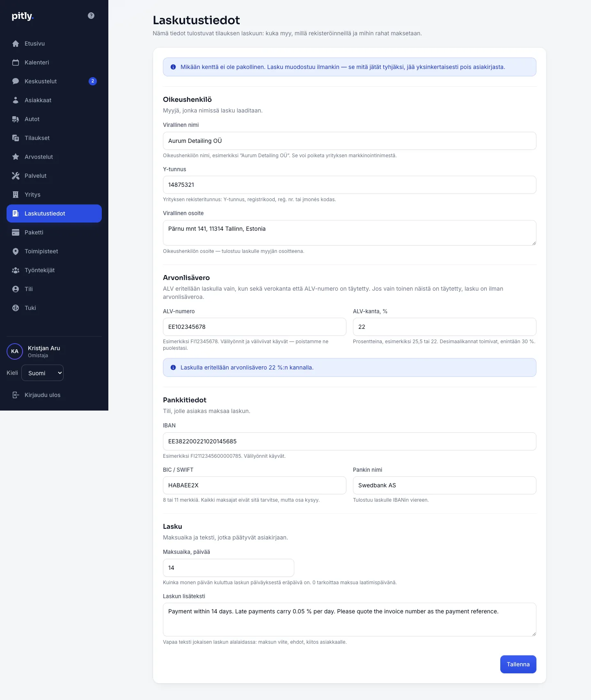This screenshot has width=591, height=700.
Task: Click the Työntekijät group icon
Action: tap(16, 270)
